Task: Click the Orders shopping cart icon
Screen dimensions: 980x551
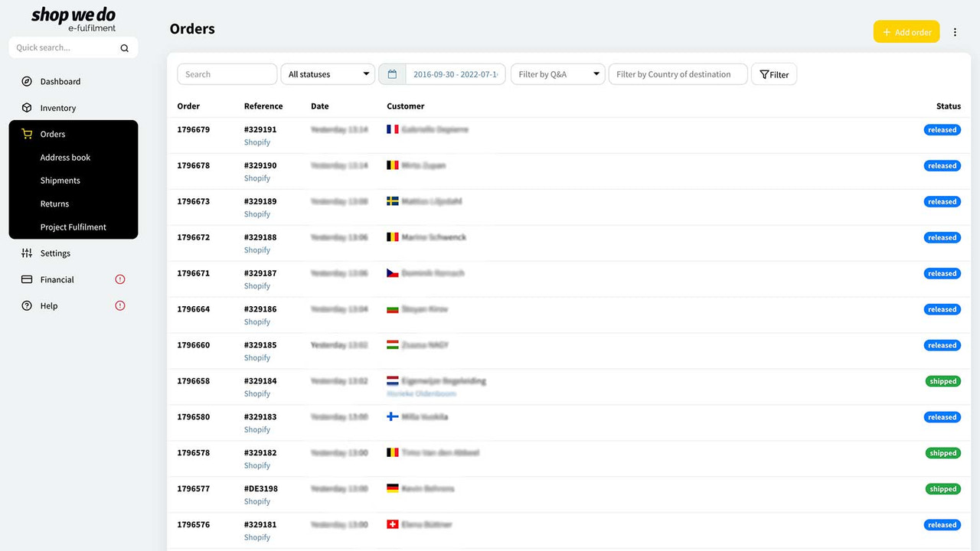Action: (x=26, y=133)
